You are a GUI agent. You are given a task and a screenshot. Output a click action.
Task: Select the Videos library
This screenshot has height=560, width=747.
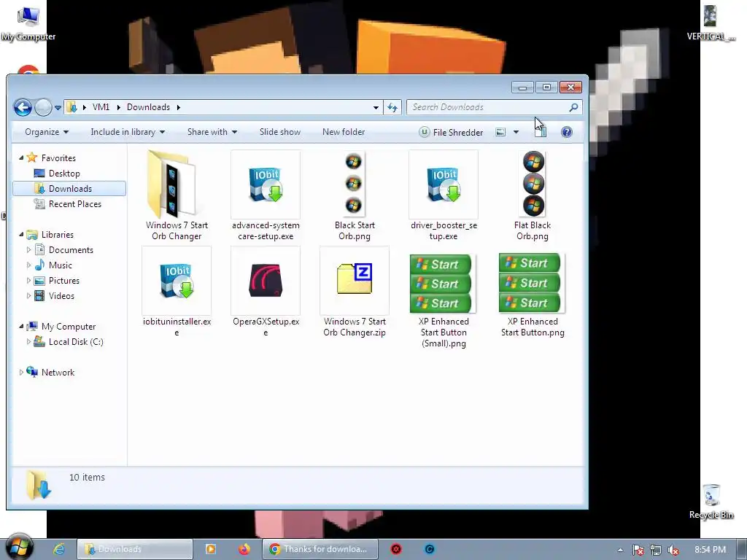click(61, 296)
